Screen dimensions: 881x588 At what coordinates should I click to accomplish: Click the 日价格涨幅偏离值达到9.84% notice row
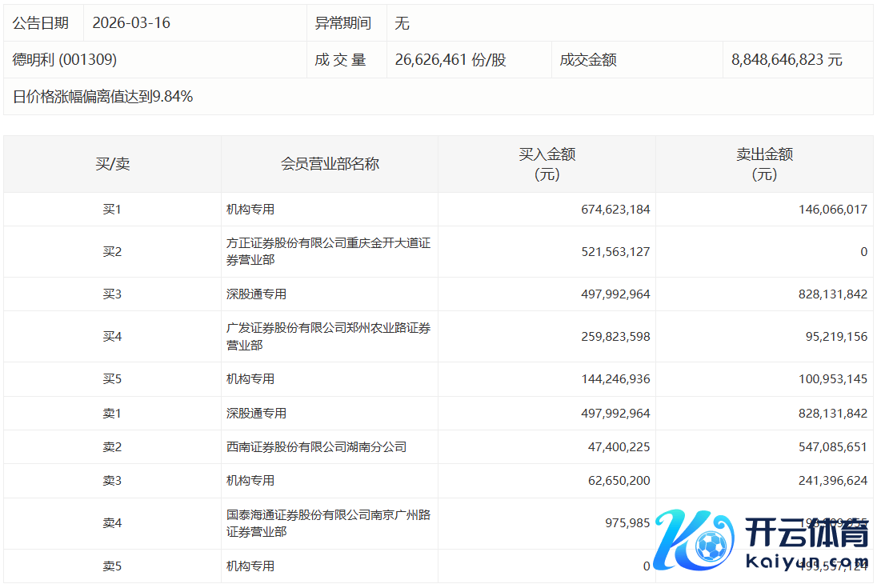pos(102,97)
